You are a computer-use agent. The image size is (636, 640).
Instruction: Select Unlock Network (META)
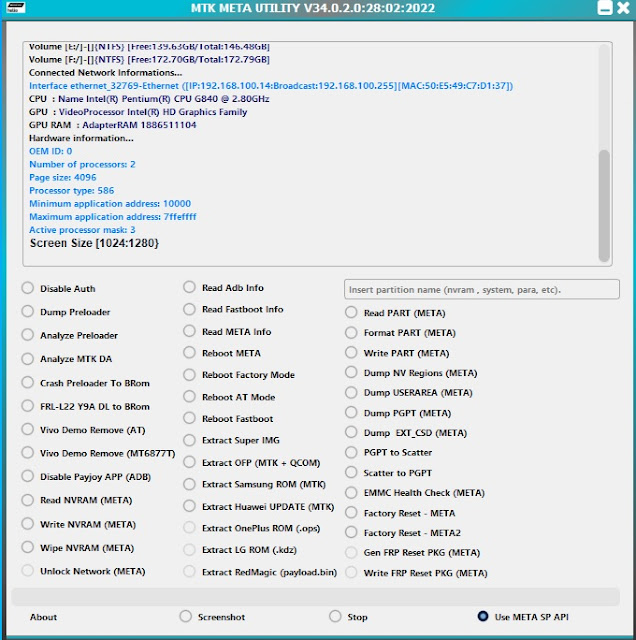[x=28, y=571]
